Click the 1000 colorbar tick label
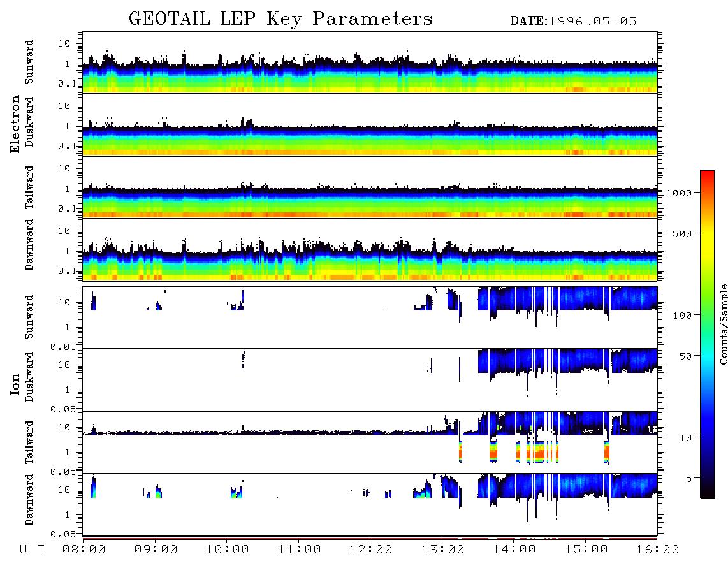Image resolution: width=728 pixels, height=561 pixels. (x=679, y=193)
